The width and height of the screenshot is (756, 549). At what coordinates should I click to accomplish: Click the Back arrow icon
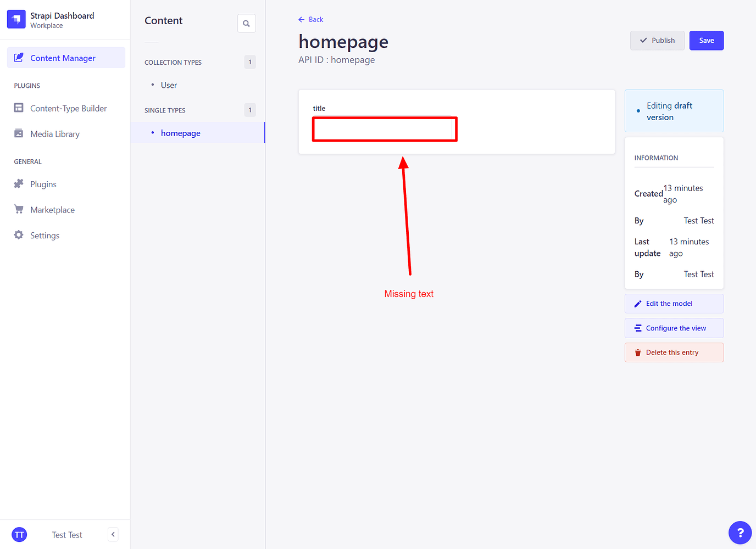click(x=302, y=20)
